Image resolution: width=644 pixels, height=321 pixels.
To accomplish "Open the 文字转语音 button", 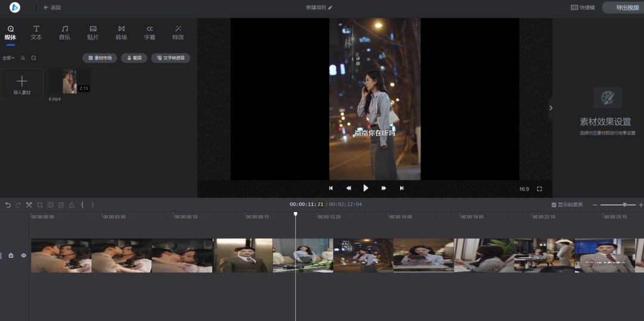I will point(171,58).
